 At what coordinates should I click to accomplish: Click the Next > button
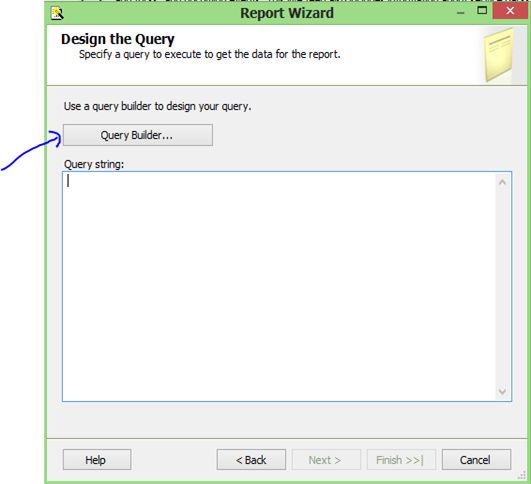tap(326, 460)
